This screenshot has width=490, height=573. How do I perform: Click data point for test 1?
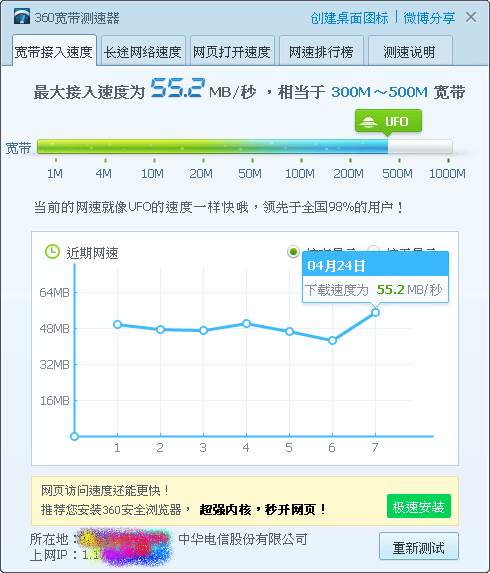click(117, 325)
